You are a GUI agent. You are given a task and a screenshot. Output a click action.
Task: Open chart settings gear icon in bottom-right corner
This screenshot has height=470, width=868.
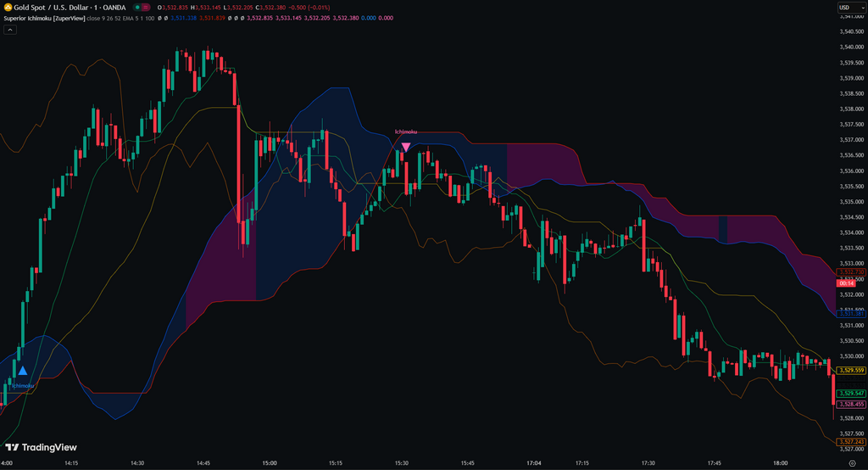[852, 463]
